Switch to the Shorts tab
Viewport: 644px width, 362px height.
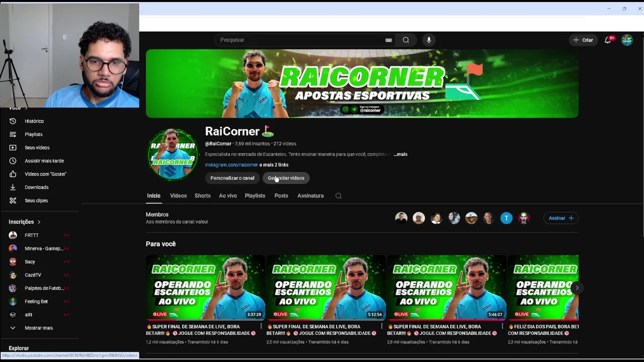click(x=203, y=196)
